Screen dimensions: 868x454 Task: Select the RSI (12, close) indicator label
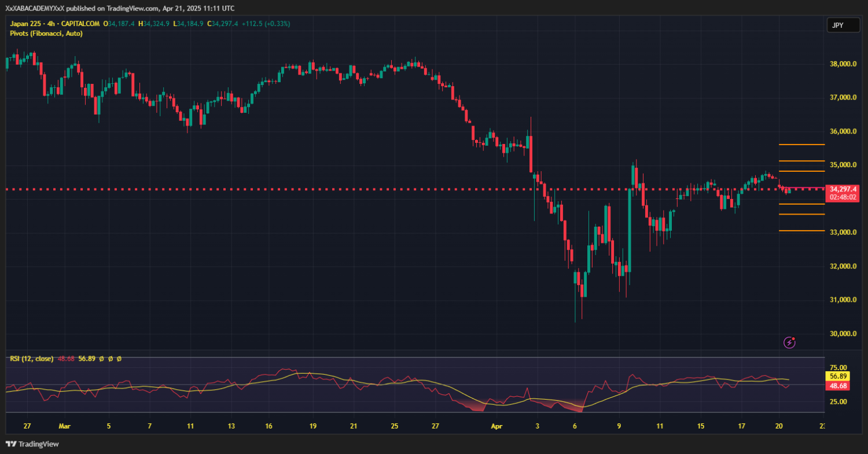click(31, 359)
